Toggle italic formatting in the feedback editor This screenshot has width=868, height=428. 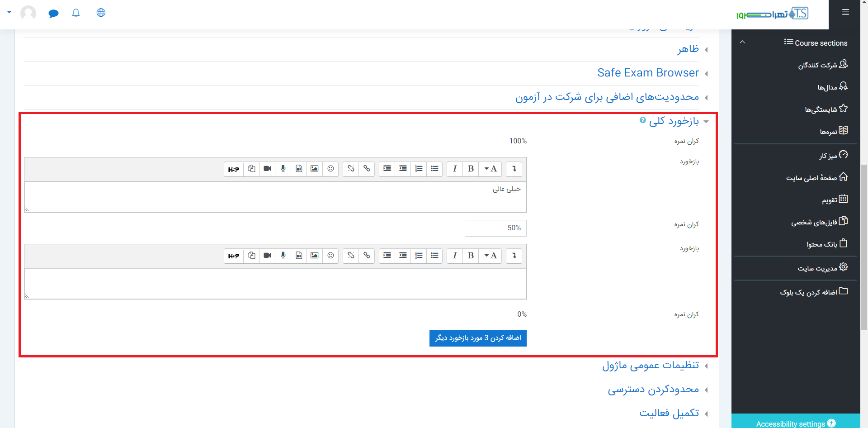click(455, 169)
